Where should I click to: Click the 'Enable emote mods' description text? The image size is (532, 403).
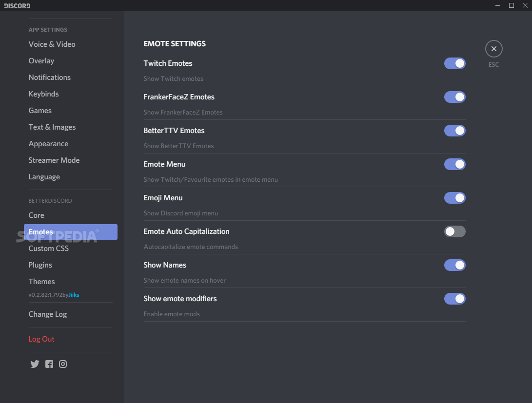coord(172,314)
